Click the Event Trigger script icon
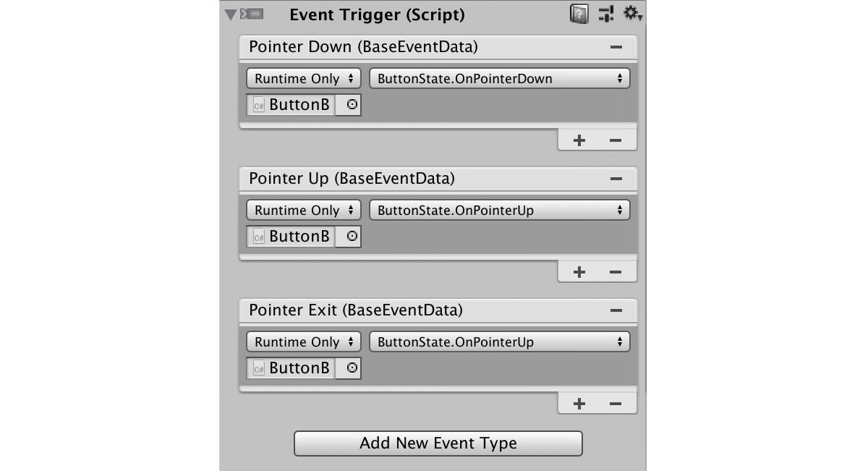 [x=252, y=14]
